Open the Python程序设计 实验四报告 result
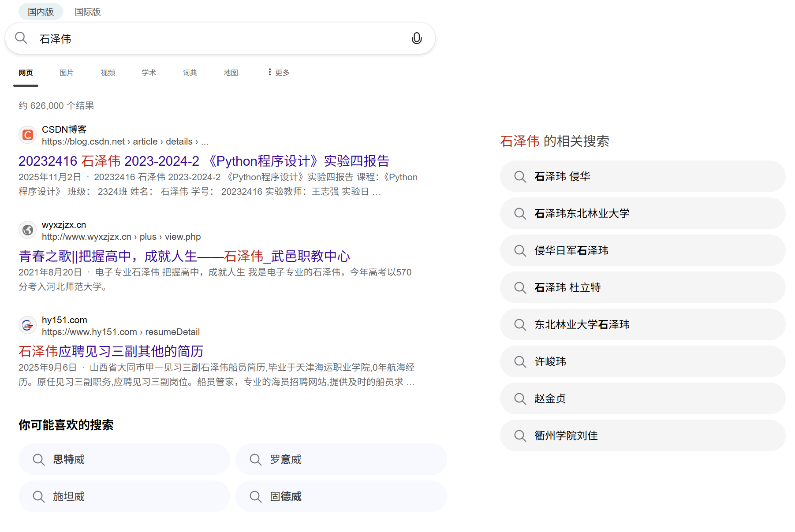795x532 pixels. point(204,161)
